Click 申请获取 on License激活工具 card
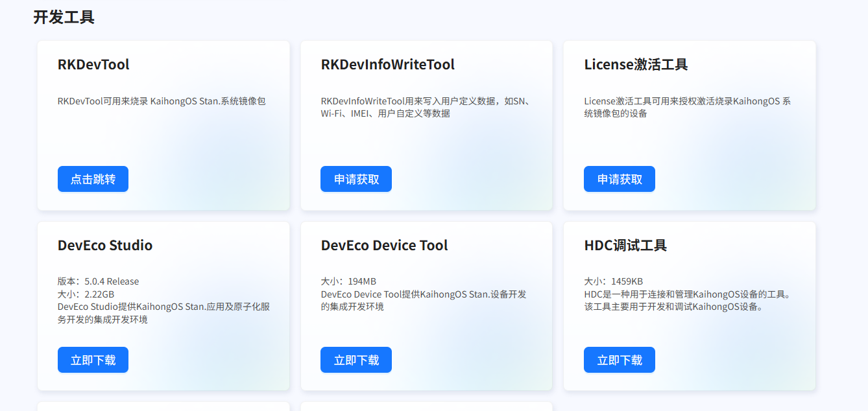This screenshot has height=411, width=868. point(620,179)
